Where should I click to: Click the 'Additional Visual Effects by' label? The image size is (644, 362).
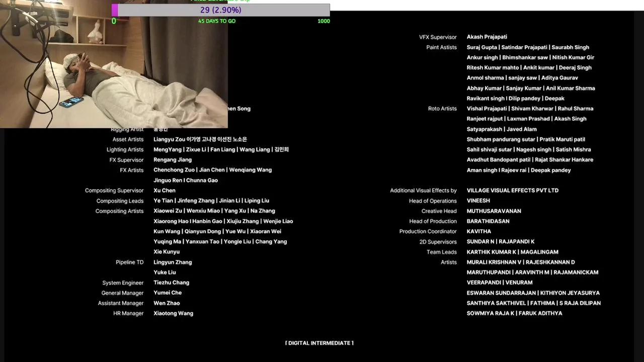coord(423,191)
